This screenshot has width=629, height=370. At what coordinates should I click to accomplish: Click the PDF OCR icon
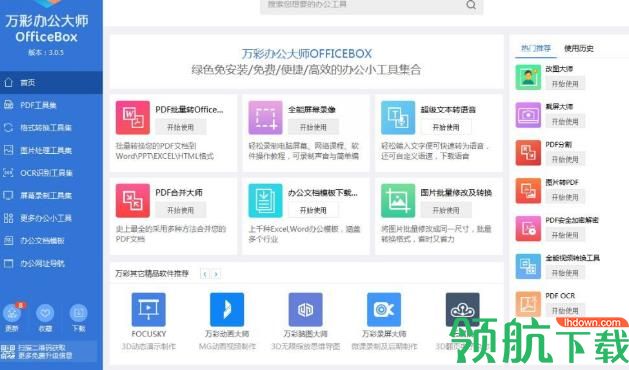[528, 304]
